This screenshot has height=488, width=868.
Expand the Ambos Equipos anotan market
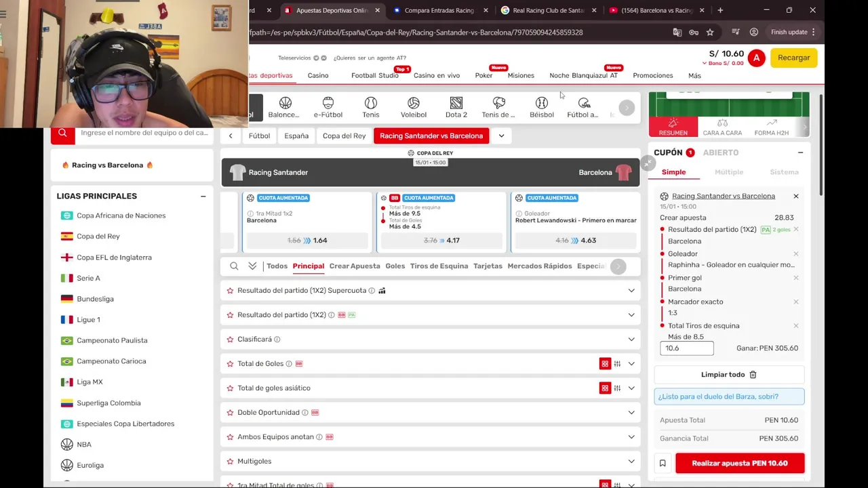[631, 437]
